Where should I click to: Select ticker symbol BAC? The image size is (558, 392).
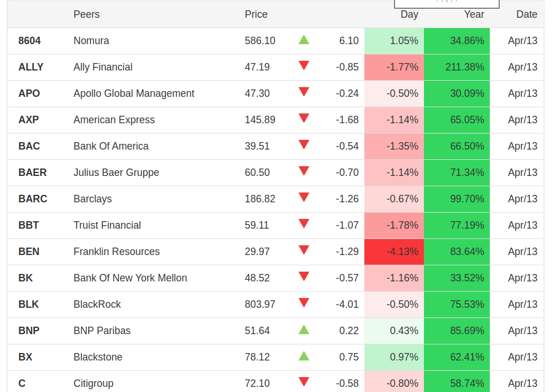(29, 146)
